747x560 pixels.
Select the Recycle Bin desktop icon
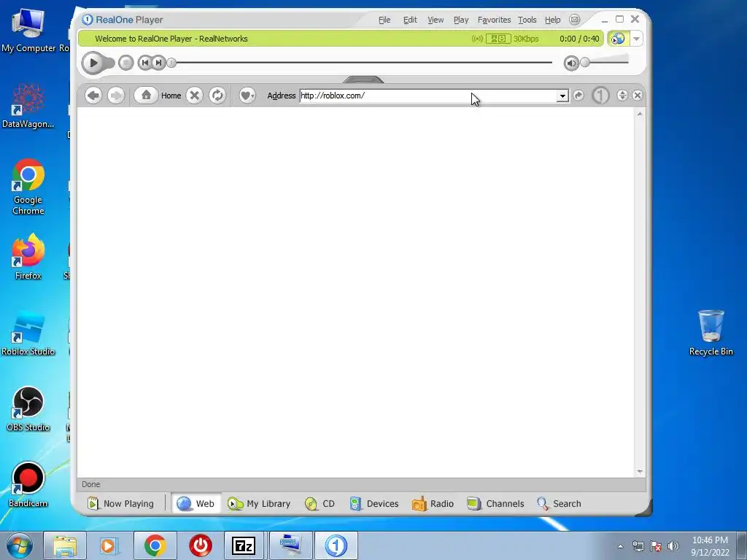711,332
